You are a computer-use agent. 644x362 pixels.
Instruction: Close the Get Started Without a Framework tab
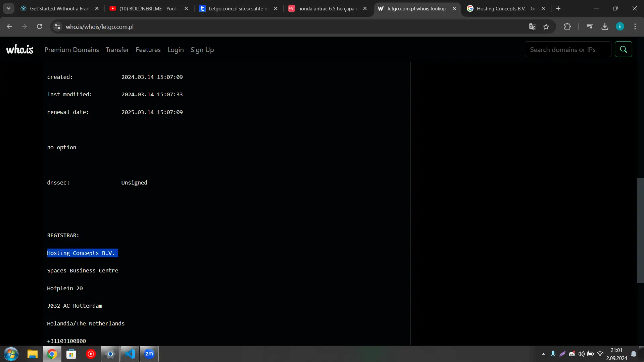[97, 8]
